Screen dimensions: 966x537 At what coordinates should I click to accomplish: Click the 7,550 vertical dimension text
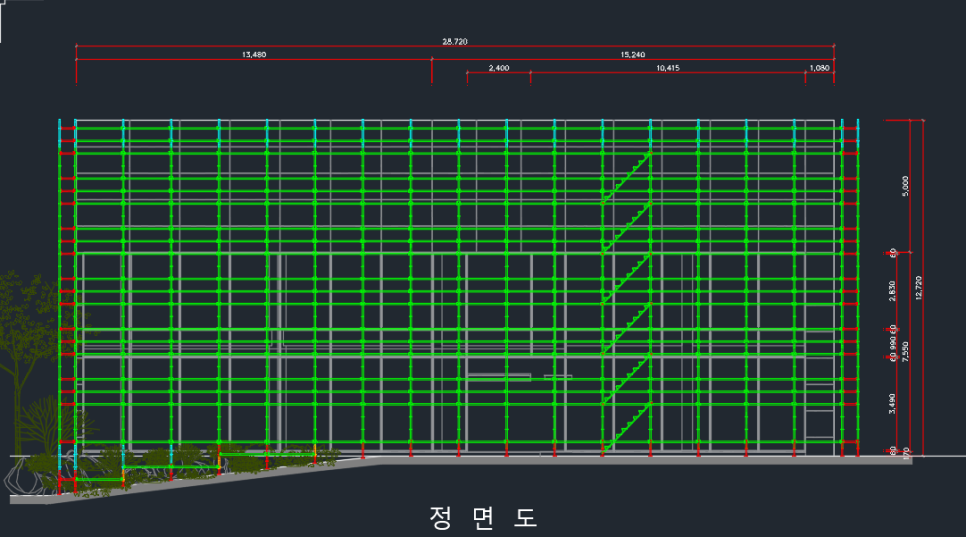pyautogui.click(x=905, y=352)
